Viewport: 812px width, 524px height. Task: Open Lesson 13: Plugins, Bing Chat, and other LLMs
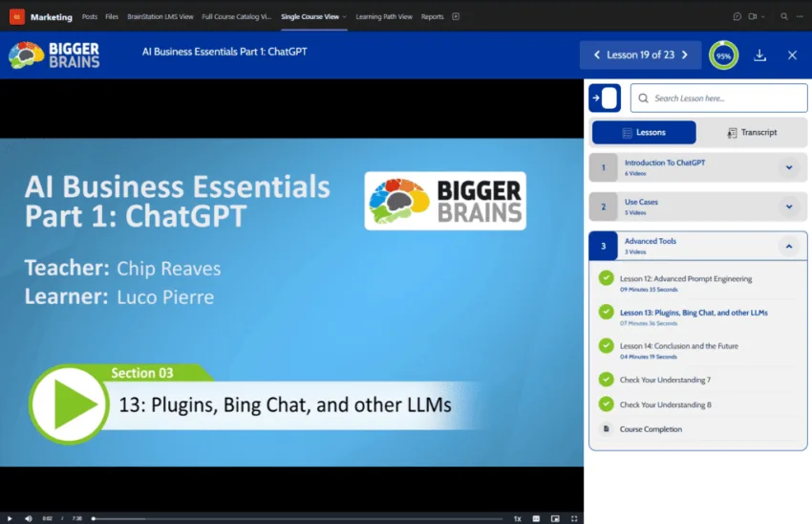pyautogui.click(x=694, y=313)
